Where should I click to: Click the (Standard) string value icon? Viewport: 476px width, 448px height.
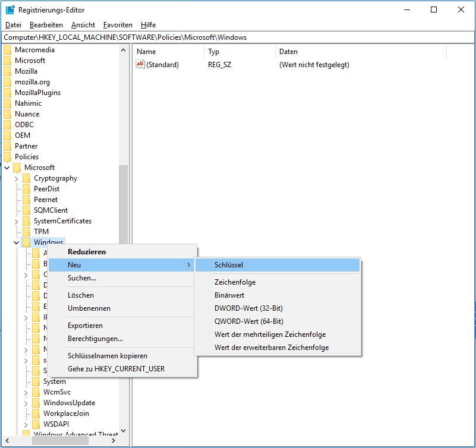pos(140,64)
